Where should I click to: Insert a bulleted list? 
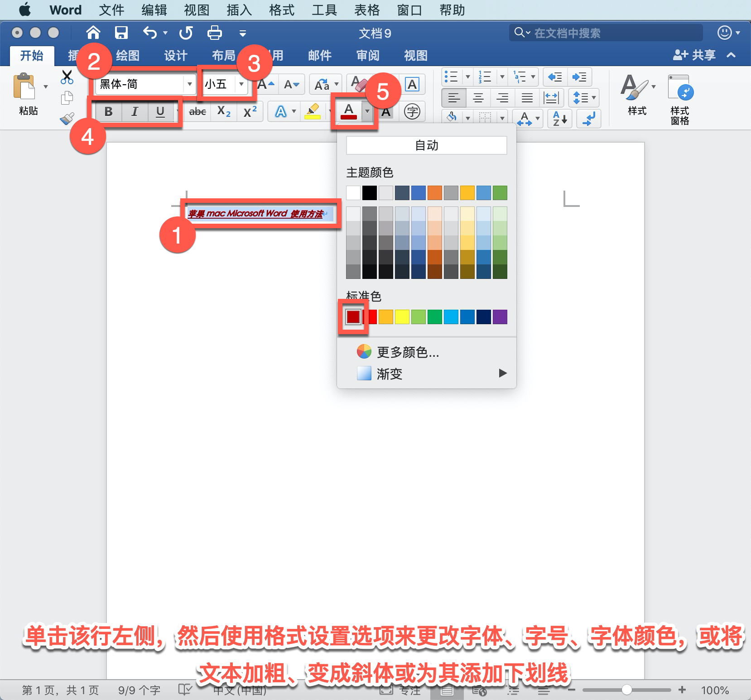pyautogui.click(x=451, y=77)
